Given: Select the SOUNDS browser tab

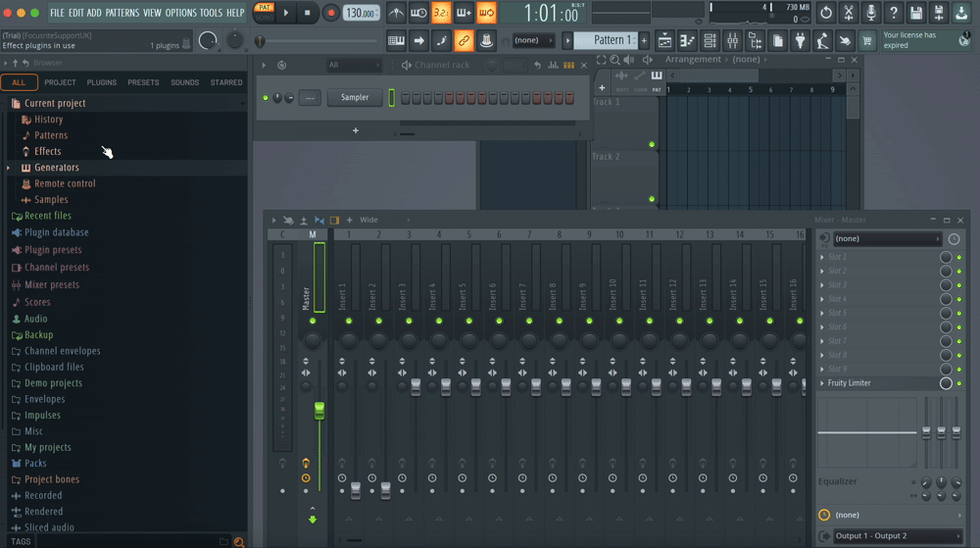Looking at the screenshot, I should tap(184, 82).
